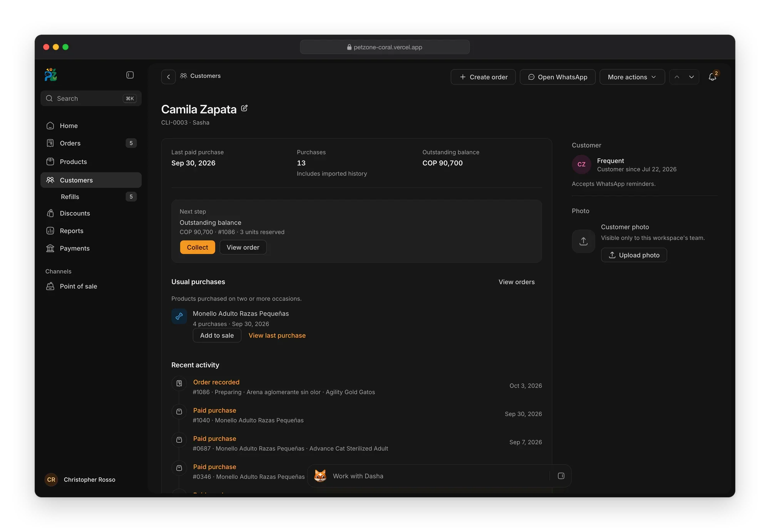The height and width of the screenshot is (532, 770).
Task: Open Reports in the sidebar
Action: click(91, 231)
